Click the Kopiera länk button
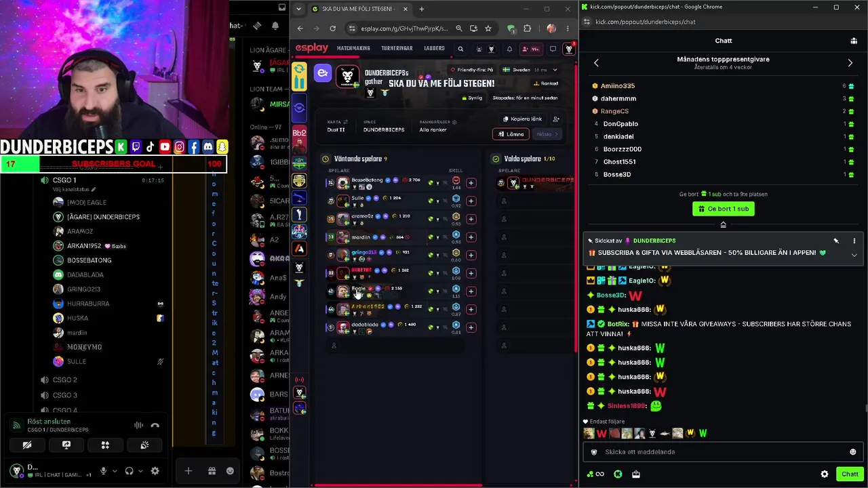868x488 pixels. [x=522, y=119]
